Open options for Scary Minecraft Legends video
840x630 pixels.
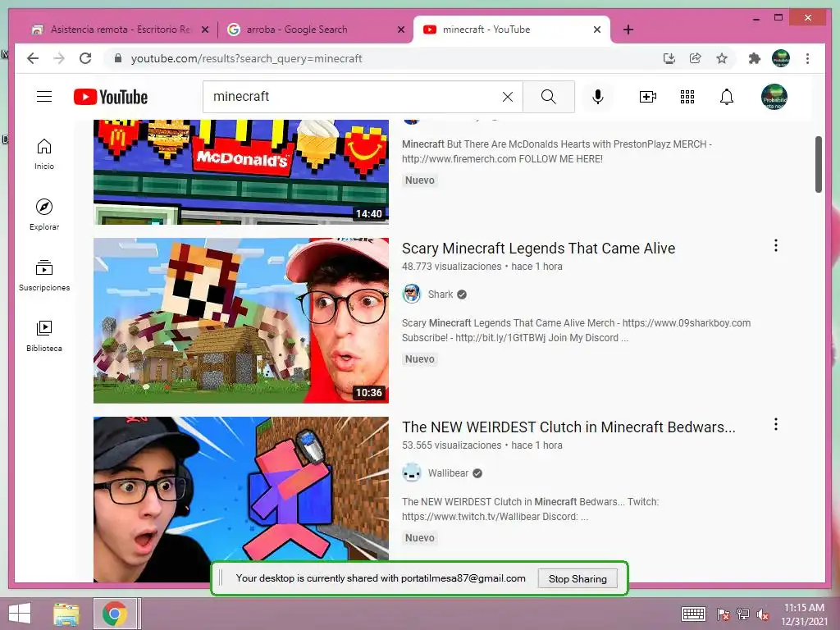(x=776, y=245)
